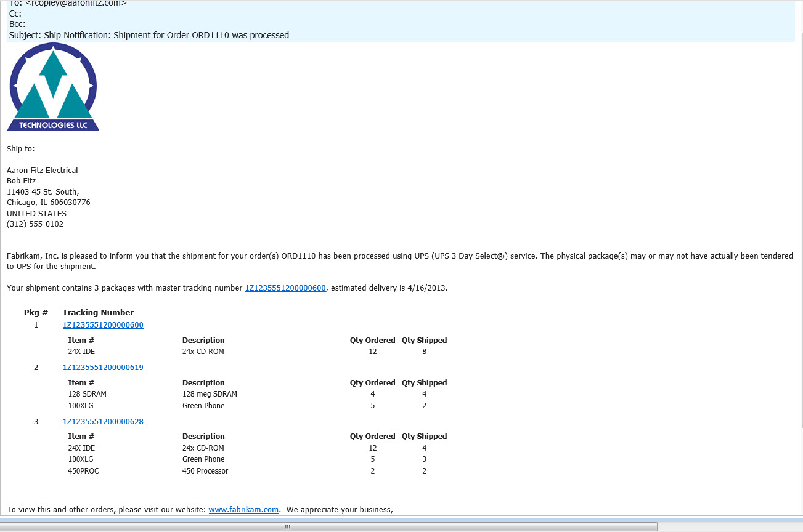This screenshot has width=803, height=532.
Task: Click '24x CD-ROM' description in package 1
Action: 203,352
